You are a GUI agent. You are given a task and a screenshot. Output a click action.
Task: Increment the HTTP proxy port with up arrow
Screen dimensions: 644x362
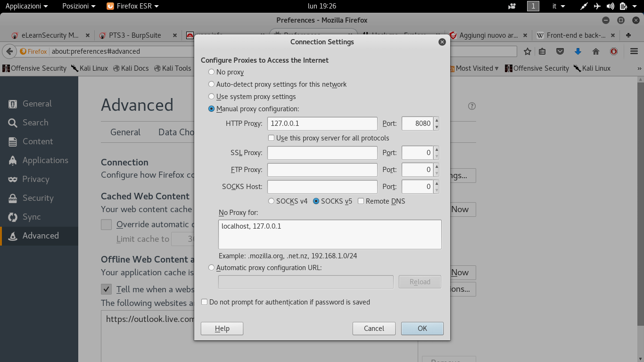(436, 121)
